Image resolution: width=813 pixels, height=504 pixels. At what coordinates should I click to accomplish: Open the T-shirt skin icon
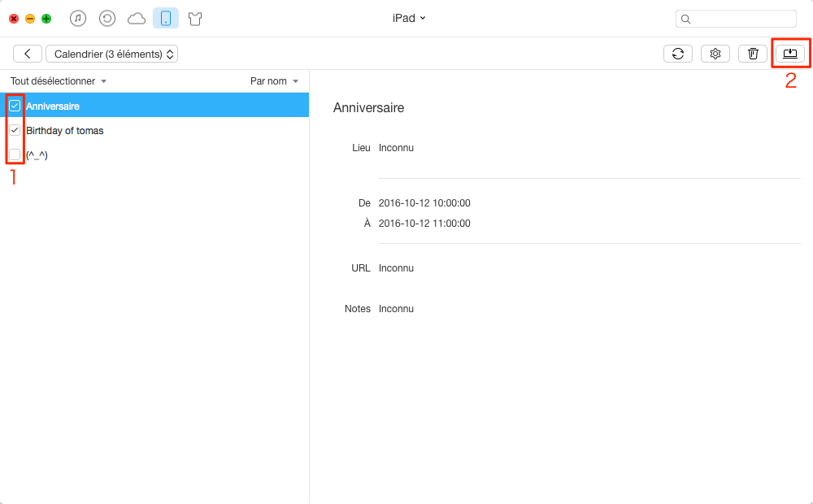pyautogui.click(x=195, y=20)
